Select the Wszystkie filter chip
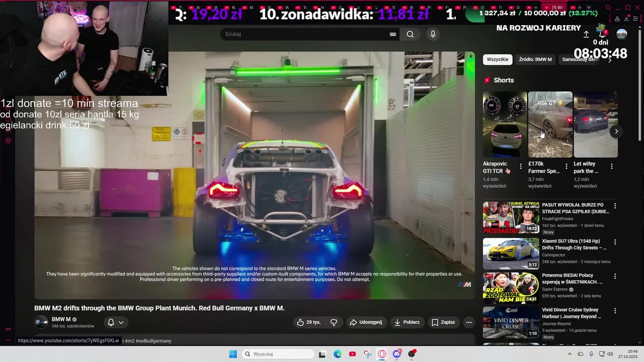Viewport: 644px width, 362px height. pyautogui.click(x=498, y=59)
